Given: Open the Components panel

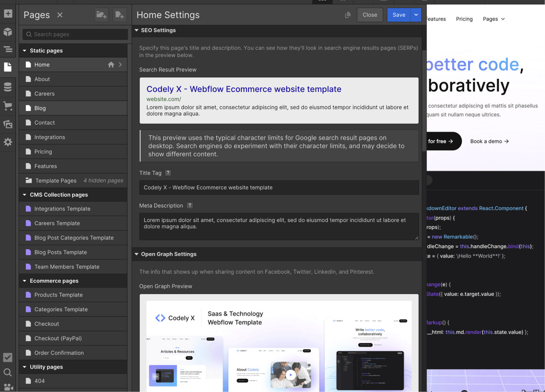Looking at the screenshot, I should [x=8, y=32].
